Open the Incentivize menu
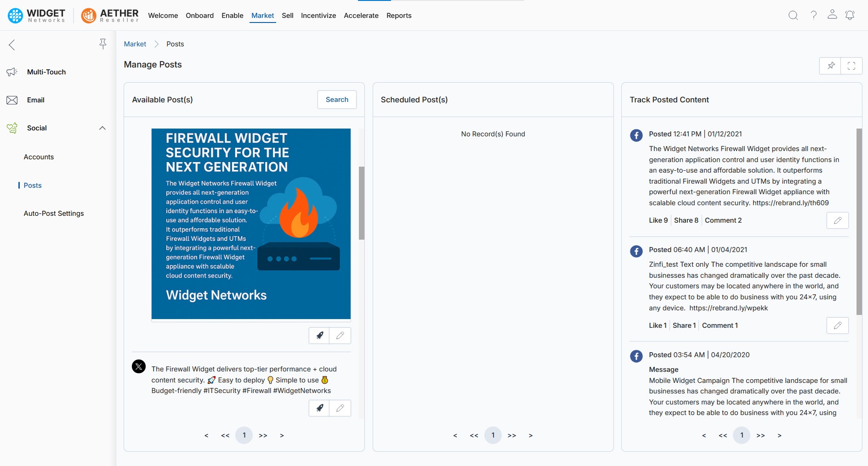The width and height of the screenshot is (868, 466). click(318, 16)
